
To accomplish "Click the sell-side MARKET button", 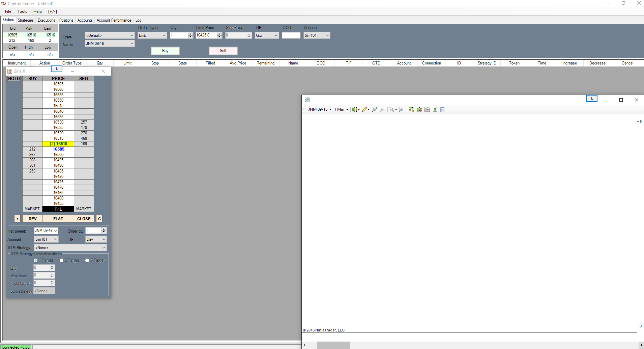I will click(x=84, y=209).
